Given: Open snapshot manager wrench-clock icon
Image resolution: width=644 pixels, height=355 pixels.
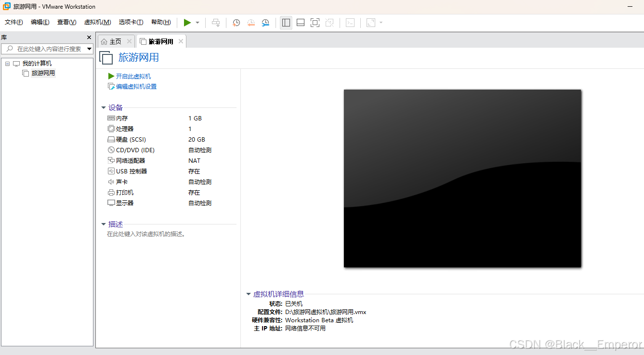Looking at the screenshot, I should (x=265, y=23).
